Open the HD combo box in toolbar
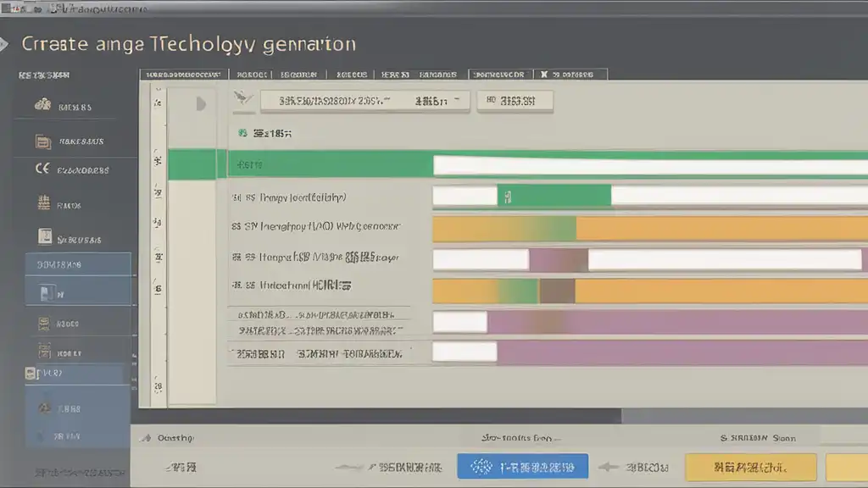868x488 pixels. coord(515,102)
